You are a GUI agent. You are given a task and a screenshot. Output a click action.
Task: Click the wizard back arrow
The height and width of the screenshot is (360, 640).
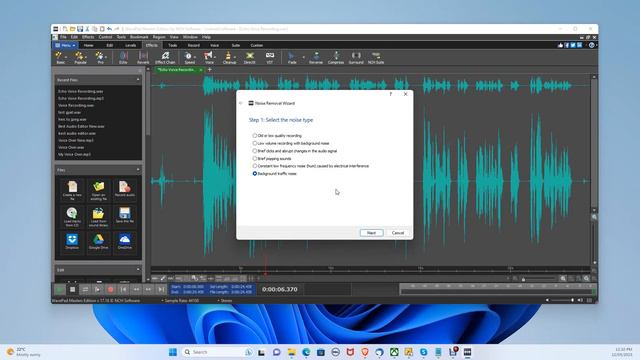pos(240,103)
